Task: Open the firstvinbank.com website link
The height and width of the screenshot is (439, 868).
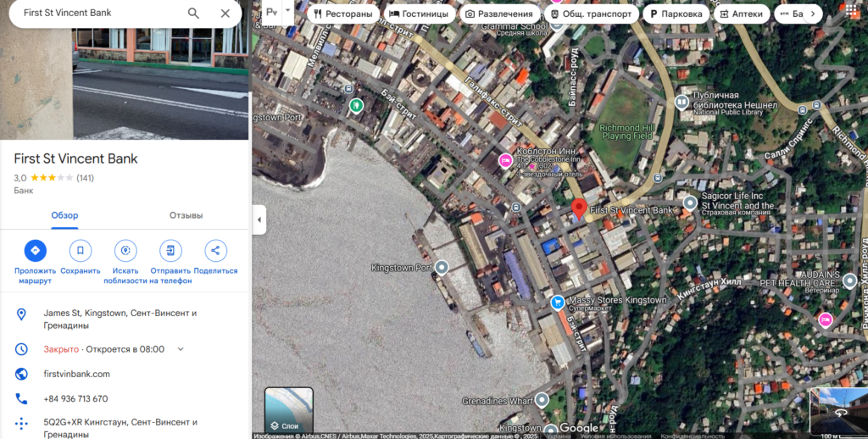Action: coord(76,374)
